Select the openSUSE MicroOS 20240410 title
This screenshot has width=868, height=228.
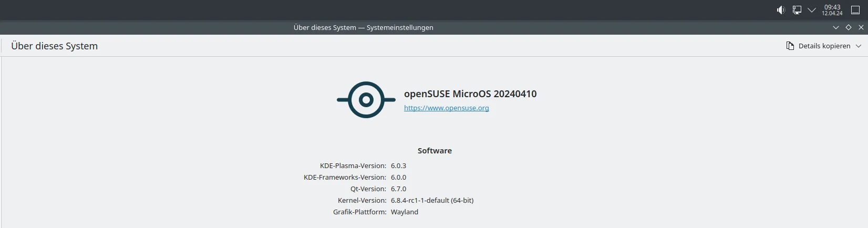pos(470,94)
